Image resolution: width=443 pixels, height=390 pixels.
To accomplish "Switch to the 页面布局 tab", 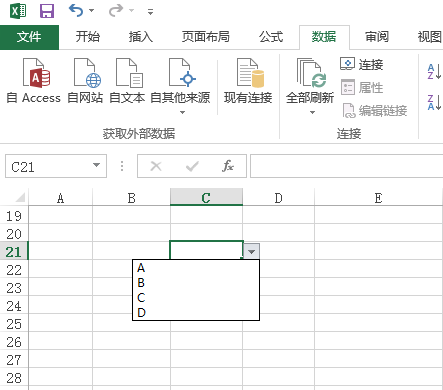I will point(205,37).
